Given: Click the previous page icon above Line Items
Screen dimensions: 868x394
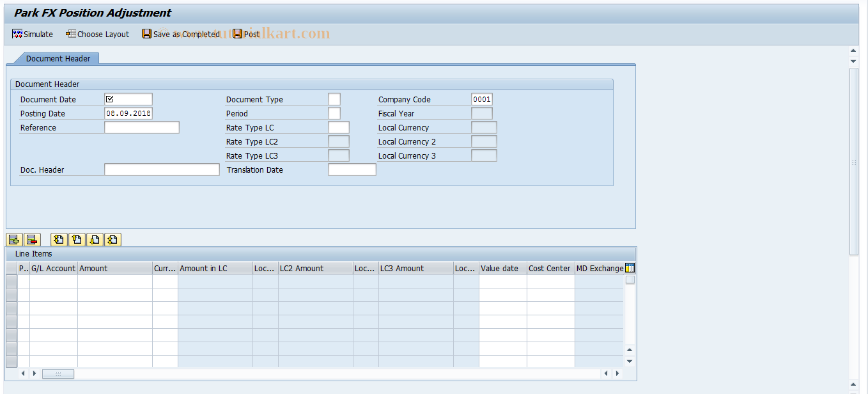Looking at the screenshot, I should pos(77,240).
